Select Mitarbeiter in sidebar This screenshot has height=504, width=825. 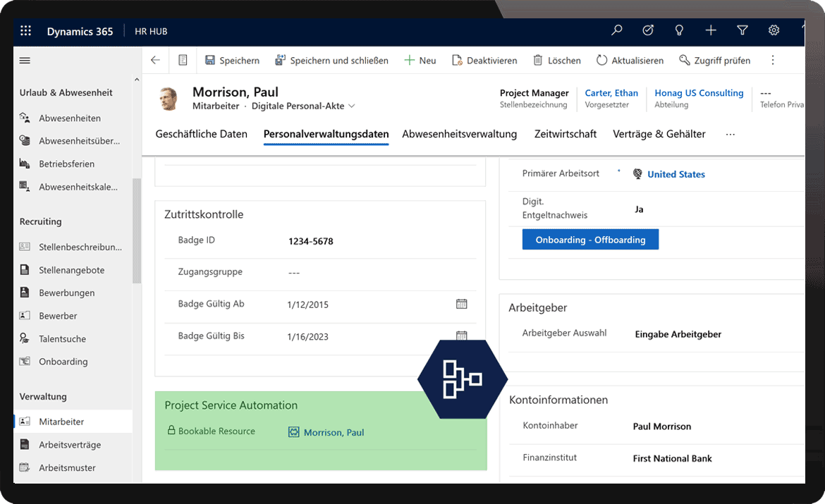click(x=73, y=422)
